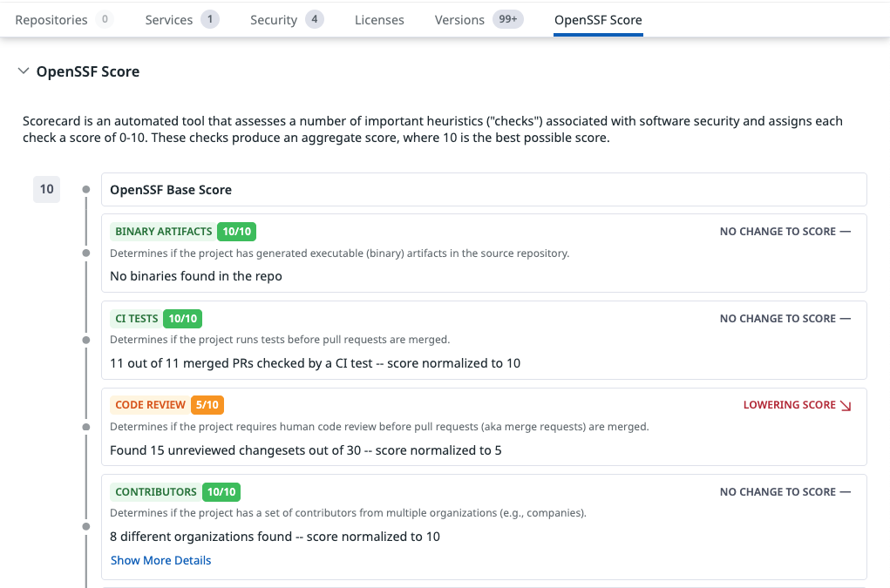Click the Security tab count badge 4

coord(315,20)
